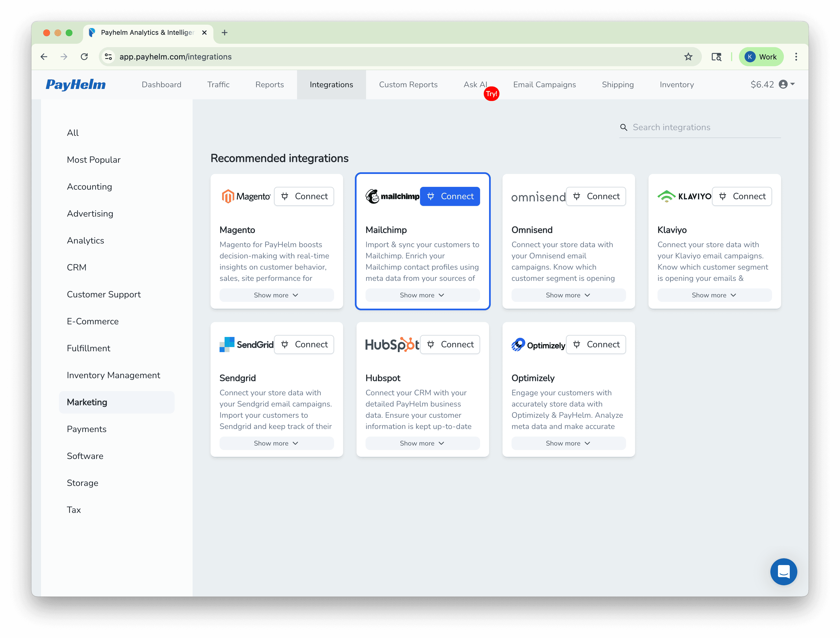The height and width of the screenshot is (638, 840).
Task: Click the user account avatar icon
Action: pos(784,84)
